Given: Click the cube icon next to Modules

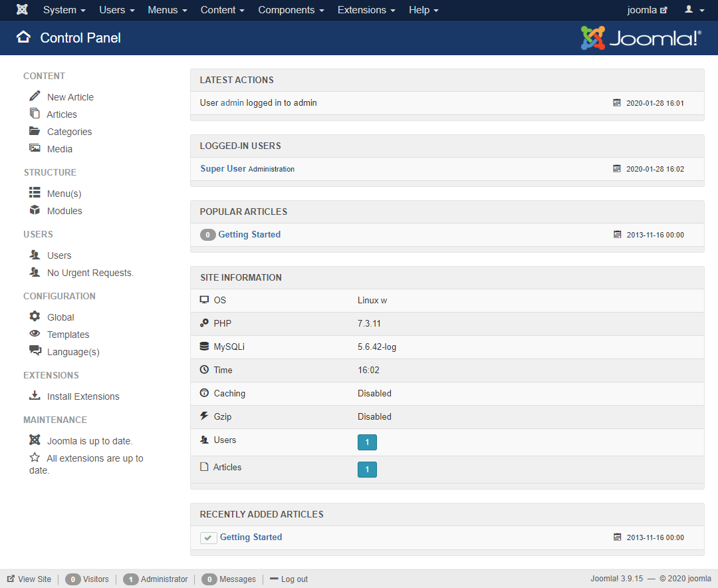Looking at the screenshot, I should click(x=35, y=210).
